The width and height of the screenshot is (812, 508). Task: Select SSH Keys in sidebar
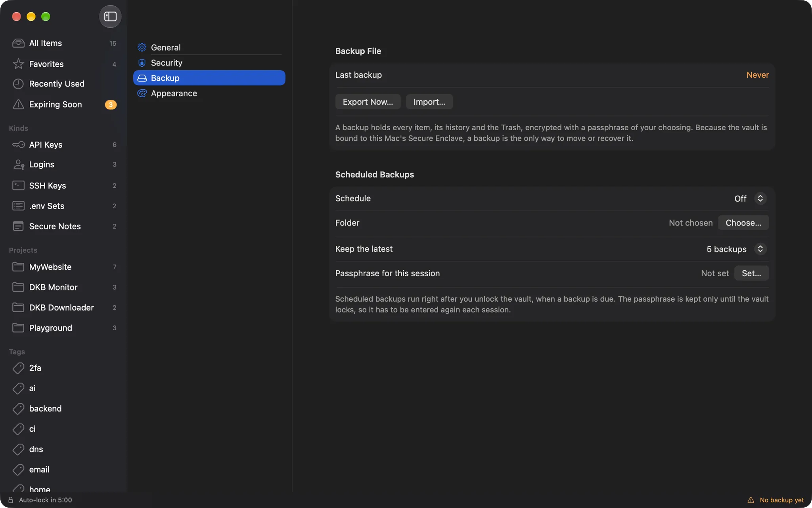click(x=64, y=185)
